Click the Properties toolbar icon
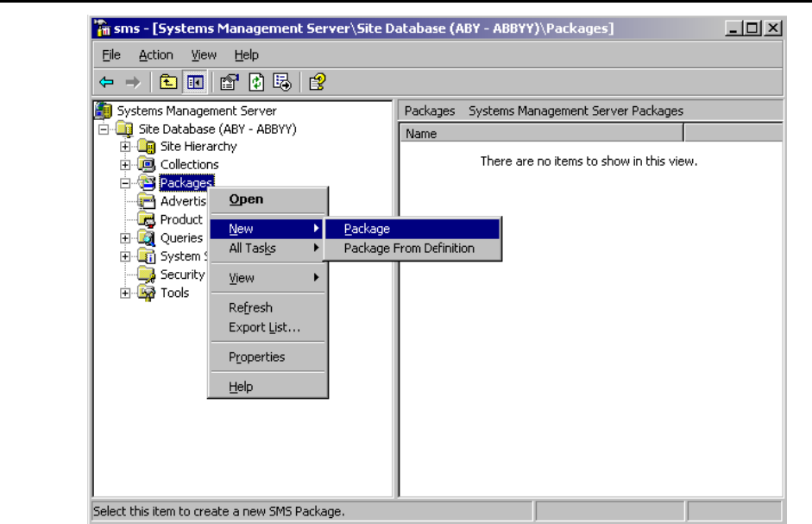This screenshot has width=812, height=524. click(x=230, y=82)
